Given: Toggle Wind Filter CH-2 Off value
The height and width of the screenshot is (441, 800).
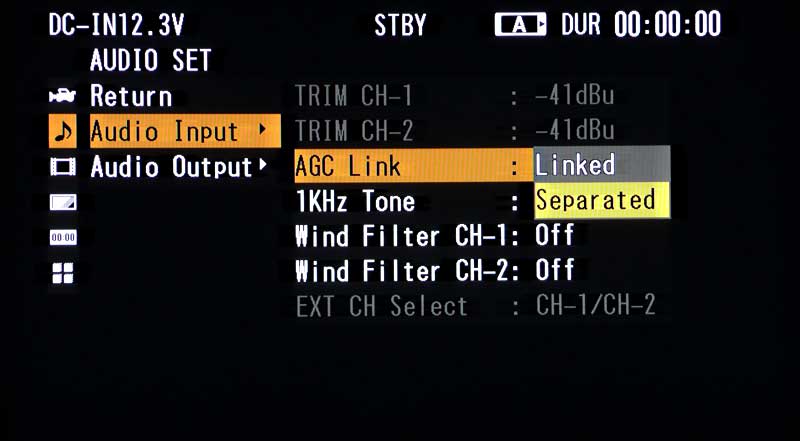Looking at the screenshot, I should pos(555,271).
